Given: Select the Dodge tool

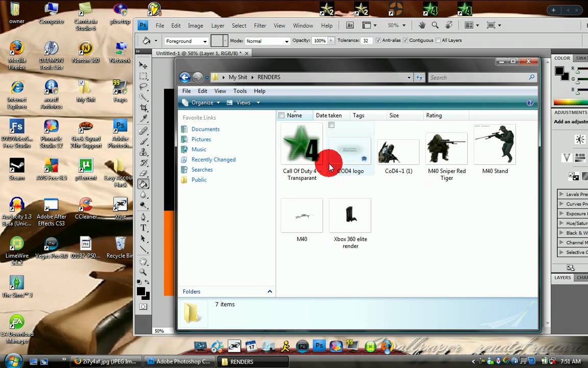Looking at the screenshot, I should [x=143, y=205].
